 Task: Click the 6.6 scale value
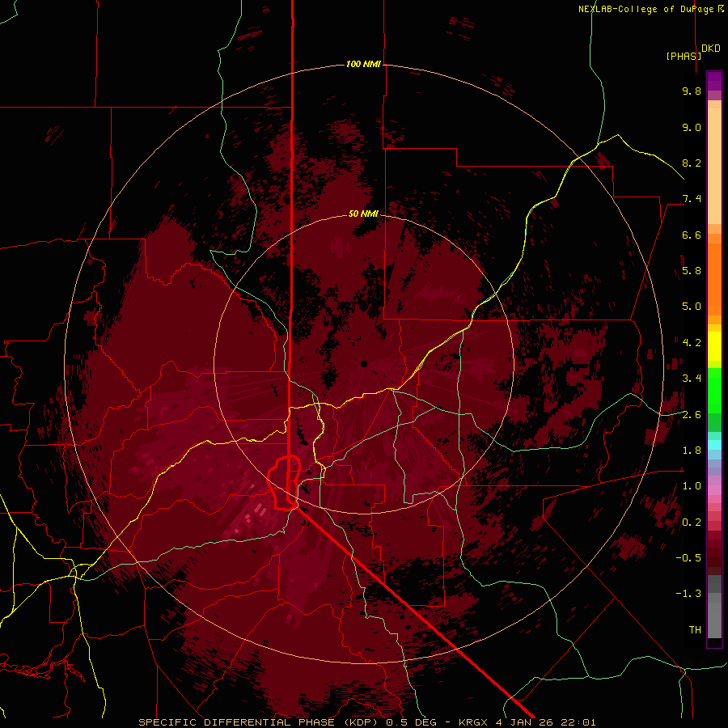692,235
